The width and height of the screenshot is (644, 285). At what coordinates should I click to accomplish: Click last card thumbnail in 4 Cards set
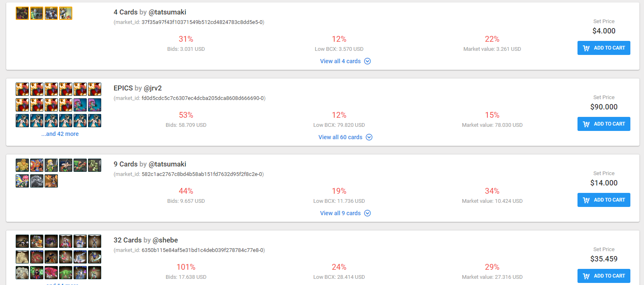(x=66, y=13)
